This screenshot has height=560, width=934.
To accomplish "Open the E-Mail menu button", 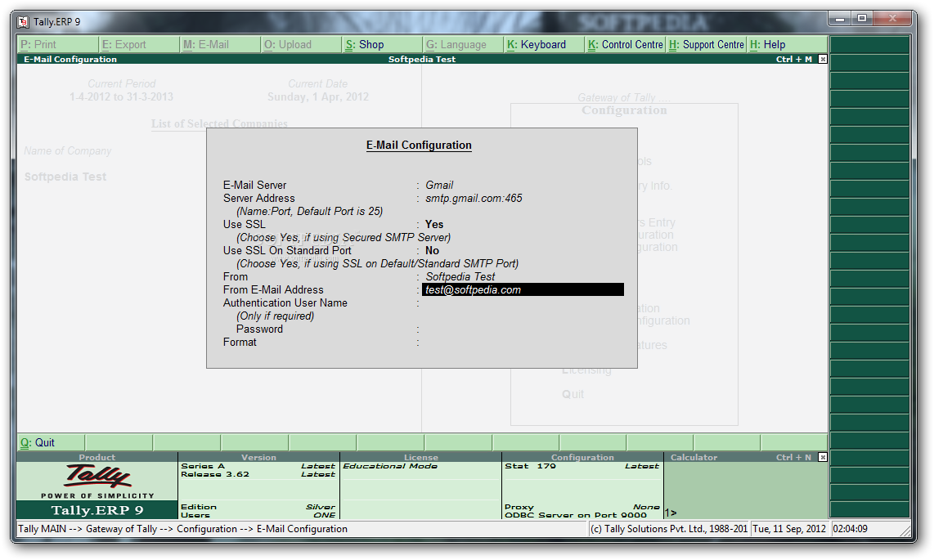I will pyautogui.click(x=220, y=45).
